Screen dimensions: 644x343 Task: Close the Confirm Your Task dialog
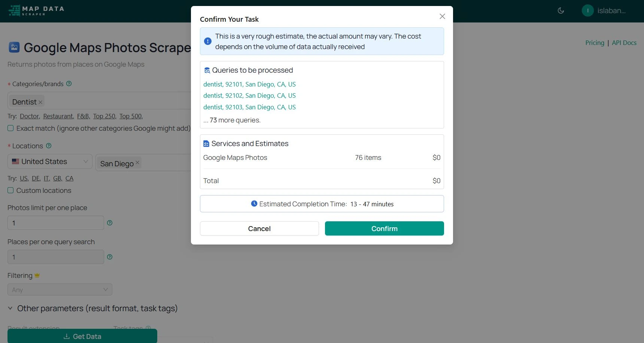(442, 16)
